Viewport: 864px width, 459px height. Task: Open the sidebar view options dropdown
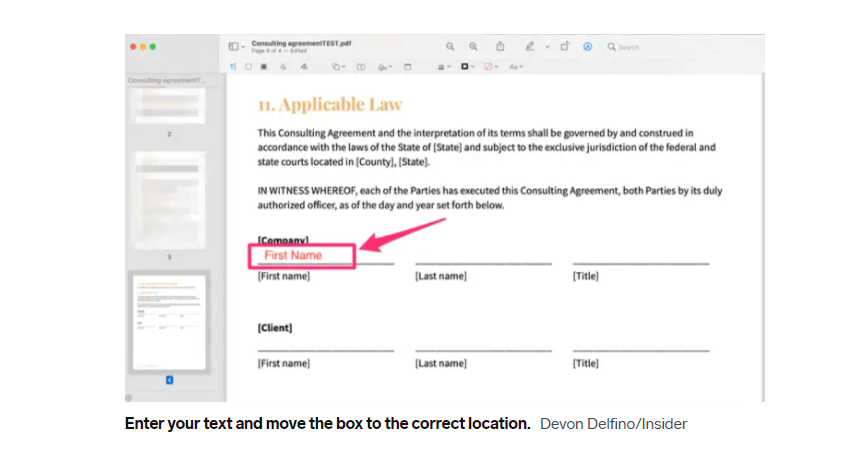236,47
